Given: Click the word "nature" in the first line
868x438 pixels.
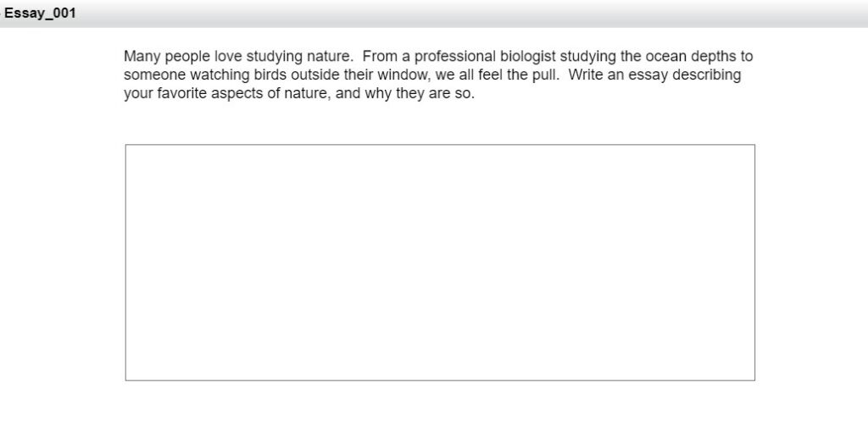Looking at the screenshot, I should [329, 57].
